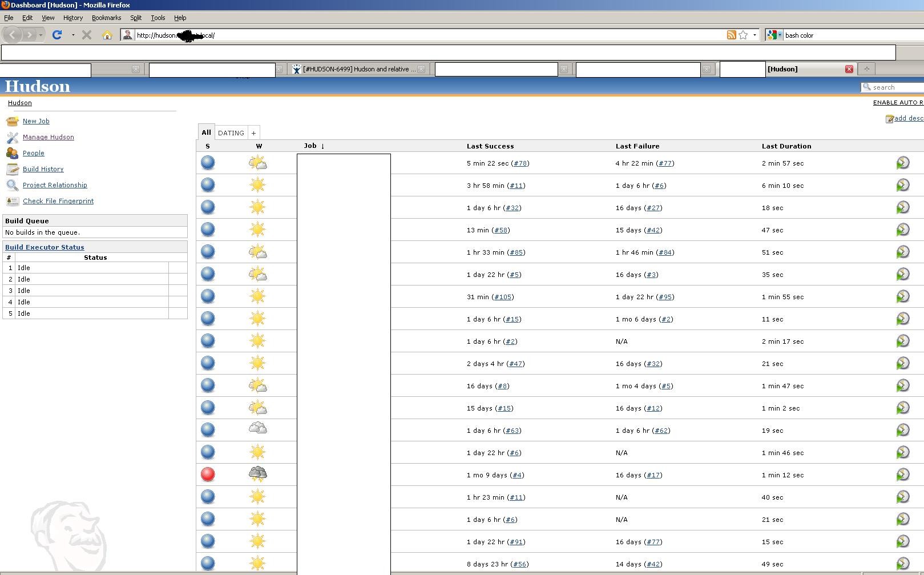Open last failure build #17

tap(653, 475)
